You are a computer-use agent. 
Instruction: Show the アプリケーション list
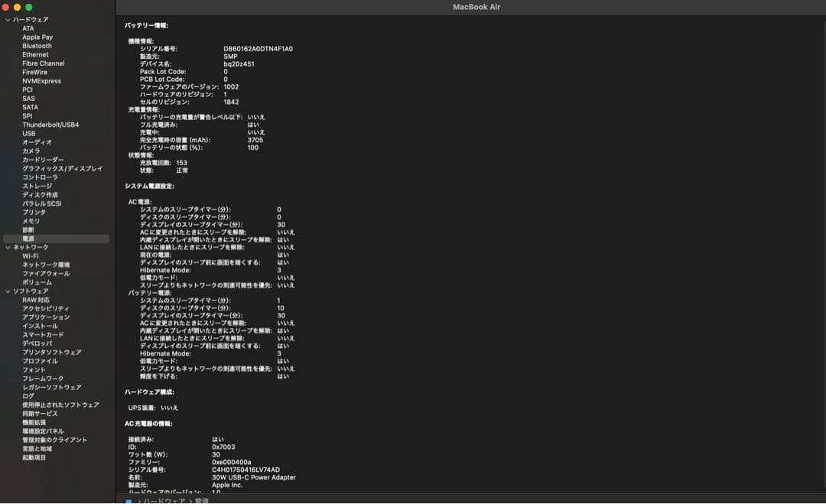pyautogui.click(x=46, y=317)
